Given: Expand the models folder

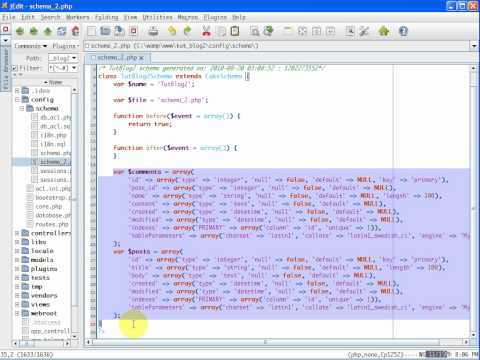Looking at the screenshot, I should (x=17, y=260).
